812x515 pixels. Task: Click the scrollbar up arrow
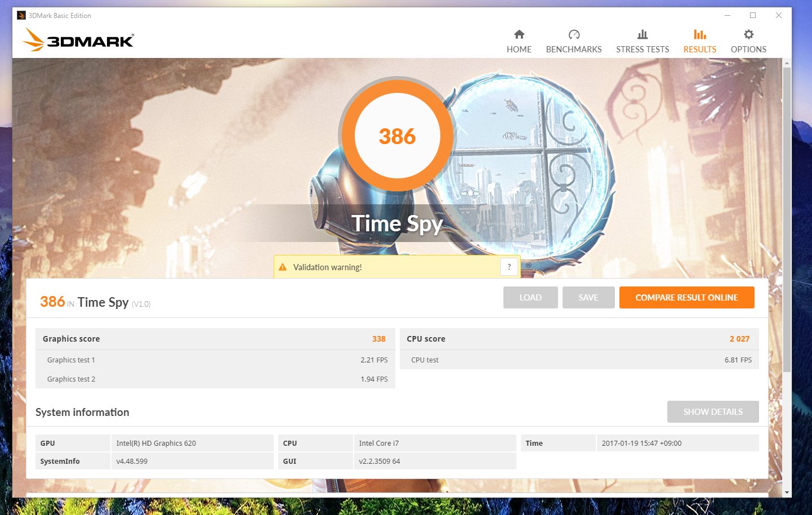[x=787, y=62]
